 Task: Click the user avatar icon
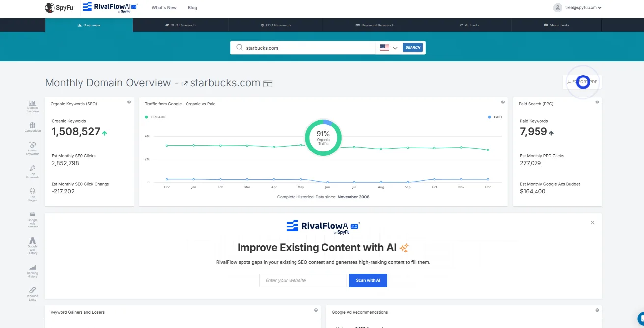coord(558,7)
